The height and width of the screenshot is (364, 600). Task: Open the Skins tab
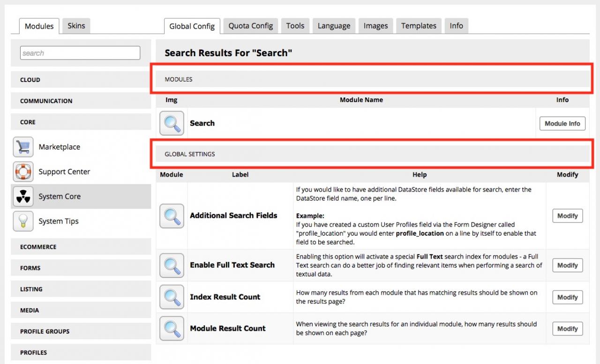pos(76,26)
